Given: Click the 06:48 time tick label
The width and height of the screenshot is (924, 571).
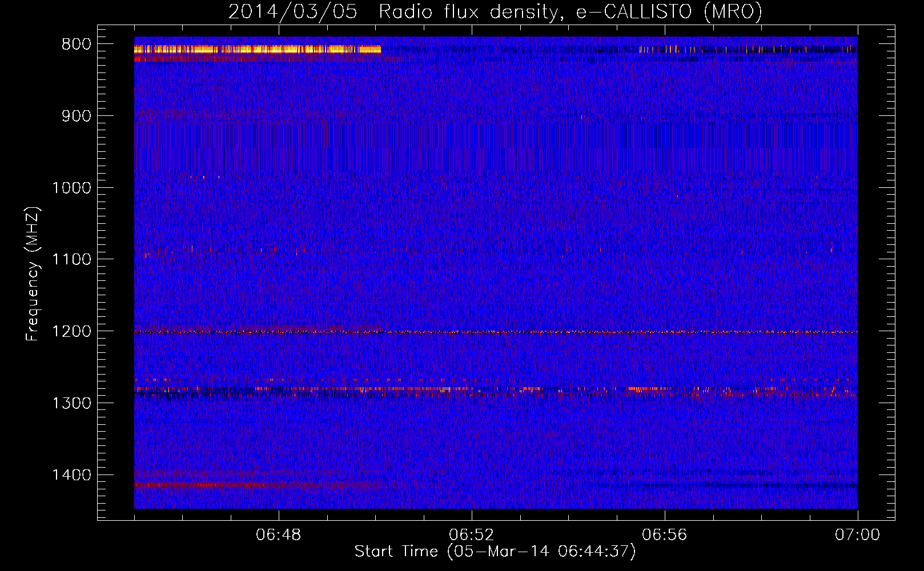Looking at the screenshot, I should 279,535.
